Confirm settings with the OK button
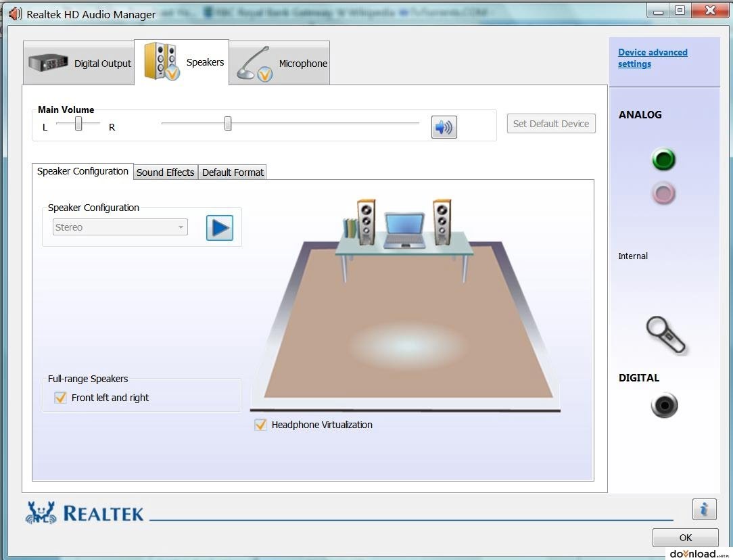Image resolution: width=733 pixels, height=560 pixels. [x=685, y=537]
